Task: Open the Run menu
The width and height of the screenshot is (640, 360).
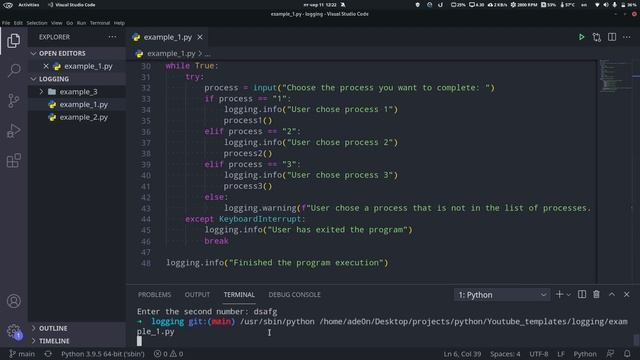Action: [x=82, y=23]
